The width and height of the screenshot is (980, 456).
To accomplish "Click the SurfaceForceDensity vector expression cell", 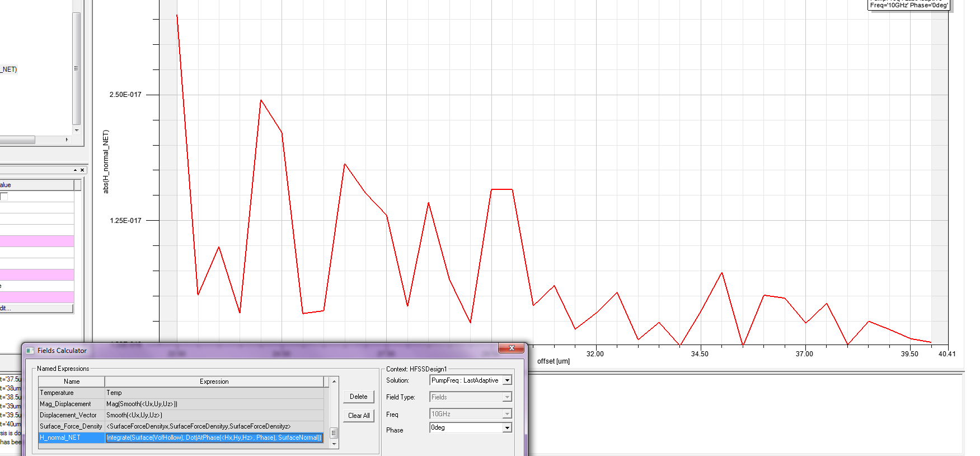I will click(x=214, y=426).
